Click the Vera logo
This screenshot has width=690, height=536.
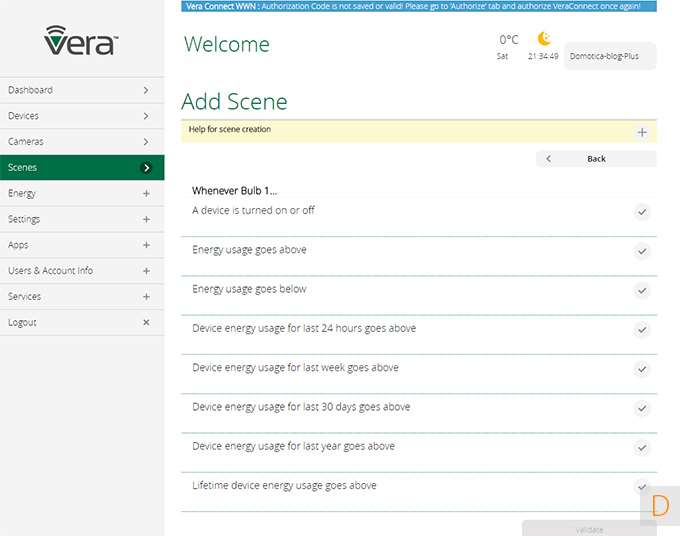click(81, 41)
